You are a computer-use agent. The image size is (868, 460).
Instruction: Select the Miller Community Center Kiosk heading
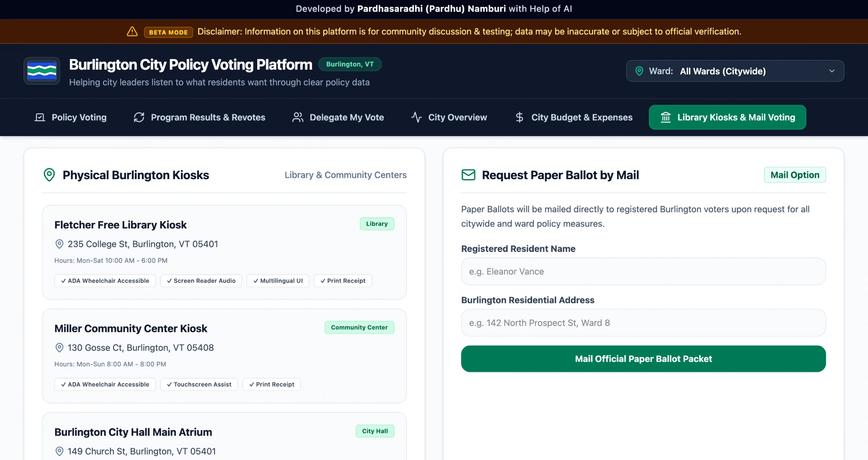coord(131,328)
